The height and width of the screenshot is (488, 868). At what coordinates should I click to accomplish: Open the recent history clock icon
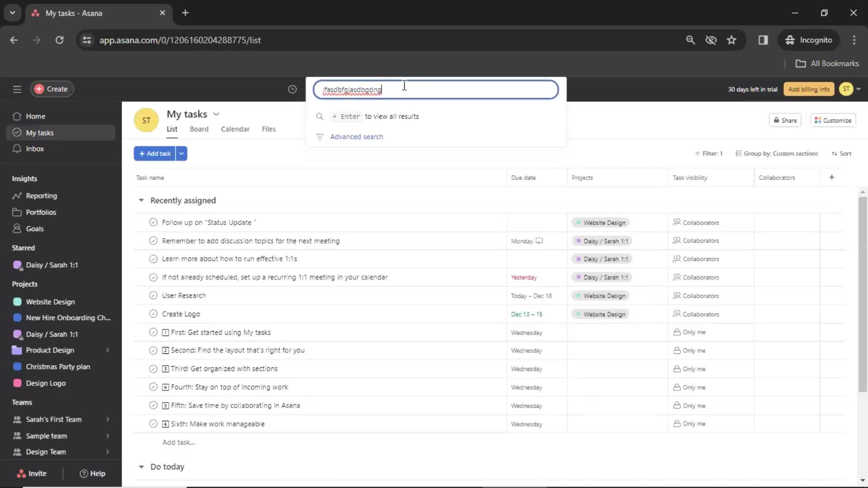[292, 89]
